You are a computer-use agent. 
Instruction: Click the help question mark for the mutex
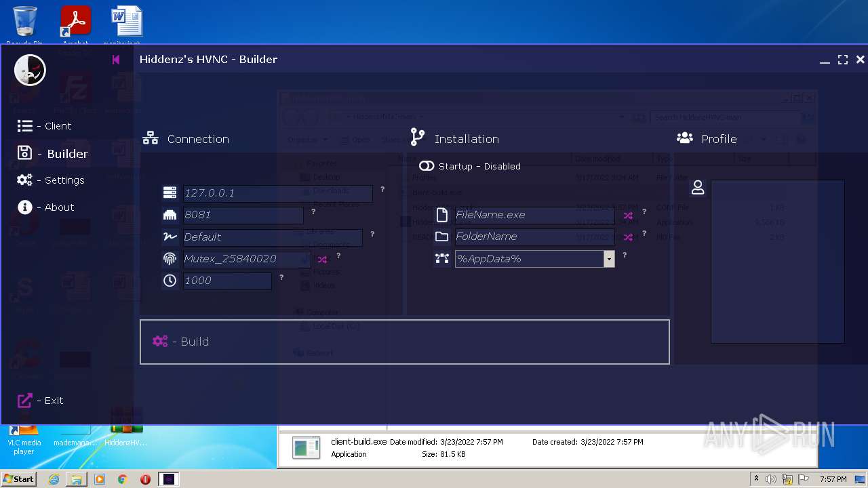point(338,256)
